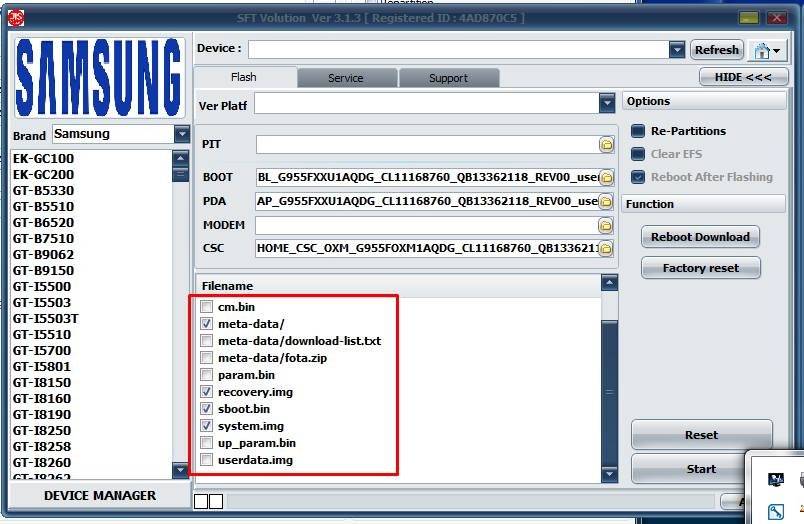Click Filename list scroll-down arrow
Viewport: 804px width, 524px height.
coord(609,474)
